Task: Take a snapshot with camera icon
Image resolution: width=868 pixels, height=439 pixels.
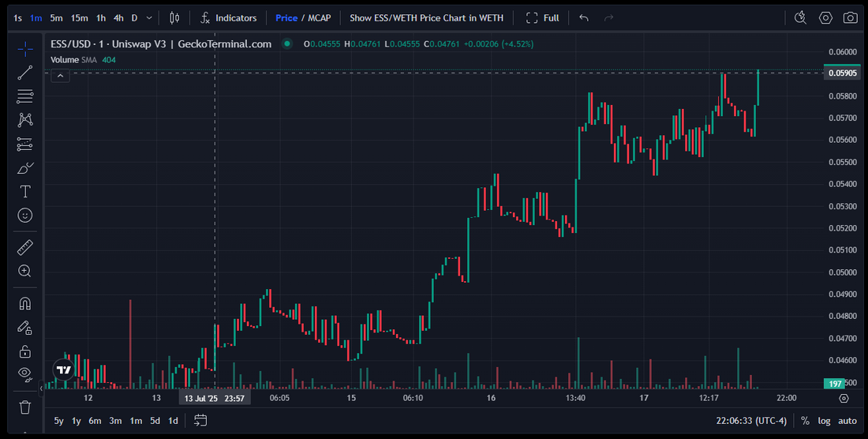Action: click(x=851, y=17)
